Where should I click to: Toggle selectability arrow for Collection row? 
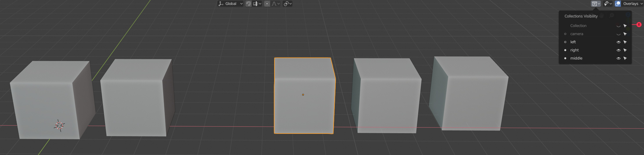(x=625, y=26)
